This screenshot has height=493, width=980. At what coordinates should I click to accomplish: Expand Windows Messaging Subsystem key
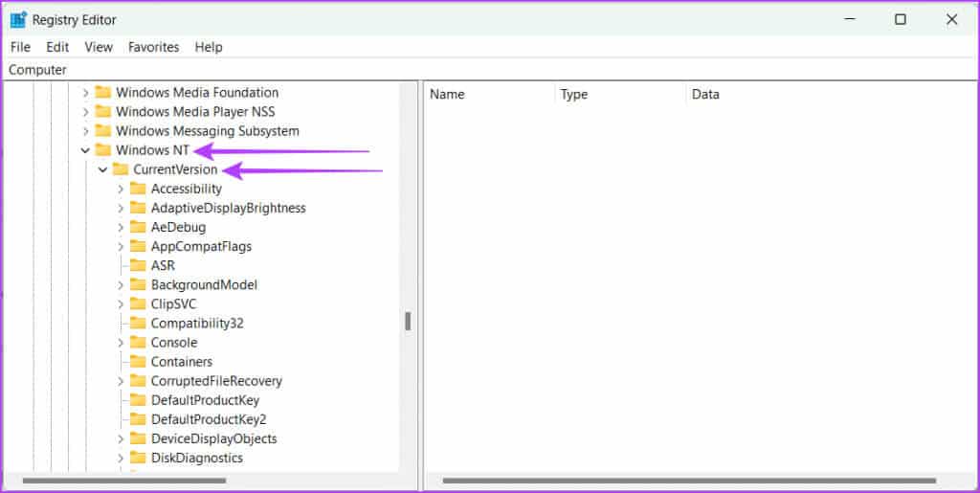(86, 132)
